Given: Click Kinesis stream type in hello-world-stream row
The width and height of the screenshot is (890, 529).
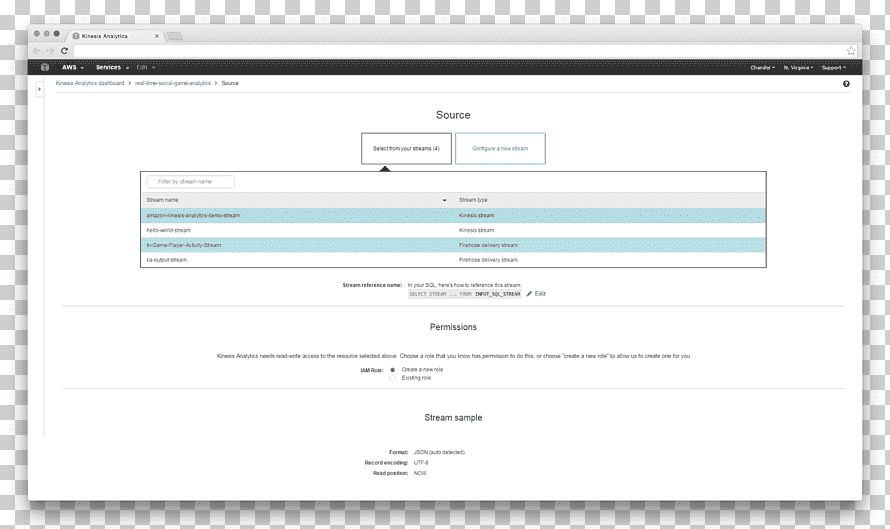Looking at the screenshot, I should tap(476, 230).
